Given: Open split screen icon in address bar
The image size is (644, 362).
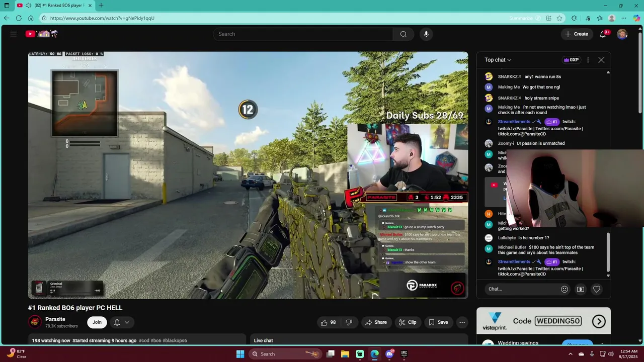Looking at the screenshot, I should click(x=548, y=18).
